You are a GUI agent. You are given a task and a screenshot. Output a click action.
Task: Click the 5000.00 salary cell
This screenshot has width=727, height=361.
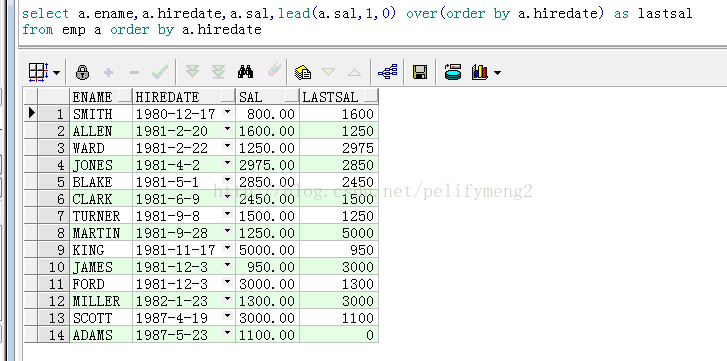[x=268, y=250]
